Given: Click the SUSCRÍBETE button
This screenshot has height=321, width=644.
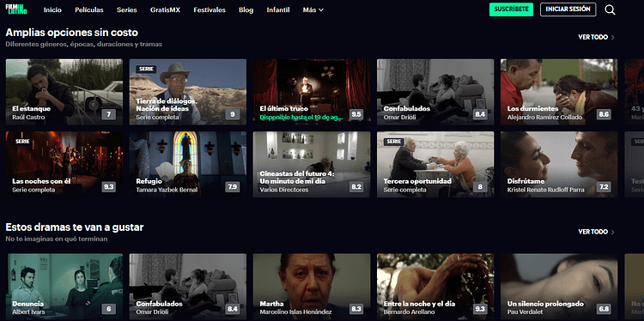Looking at the screenshot, I should click(511, 9).
